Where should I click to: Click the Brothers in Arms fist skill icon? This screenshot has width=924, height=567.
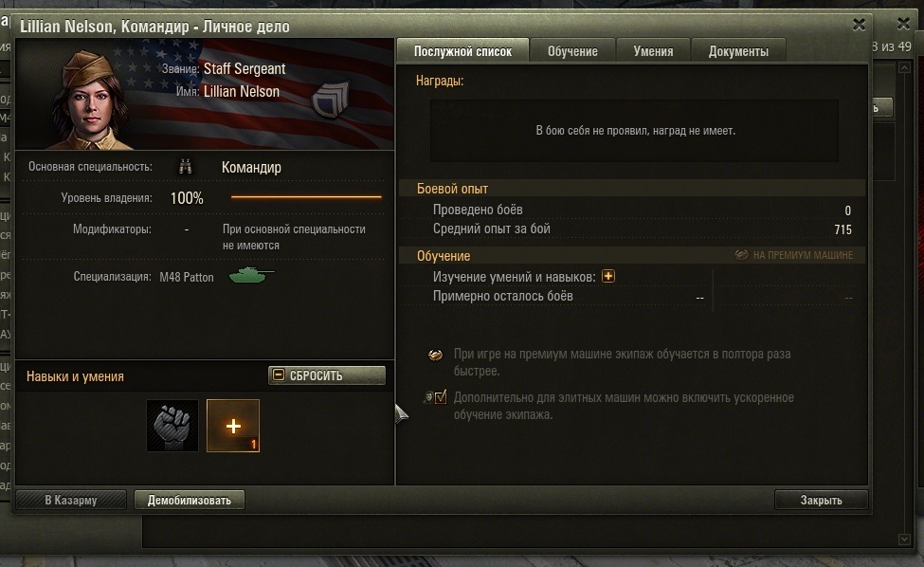tap(172, 426)
